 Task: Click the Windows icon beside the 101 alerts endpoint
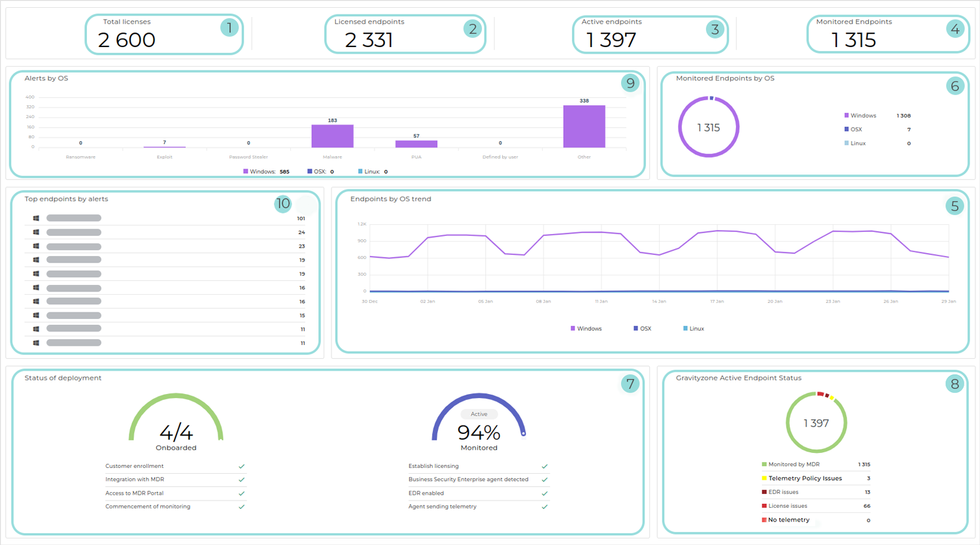click(x=36, y=218)
